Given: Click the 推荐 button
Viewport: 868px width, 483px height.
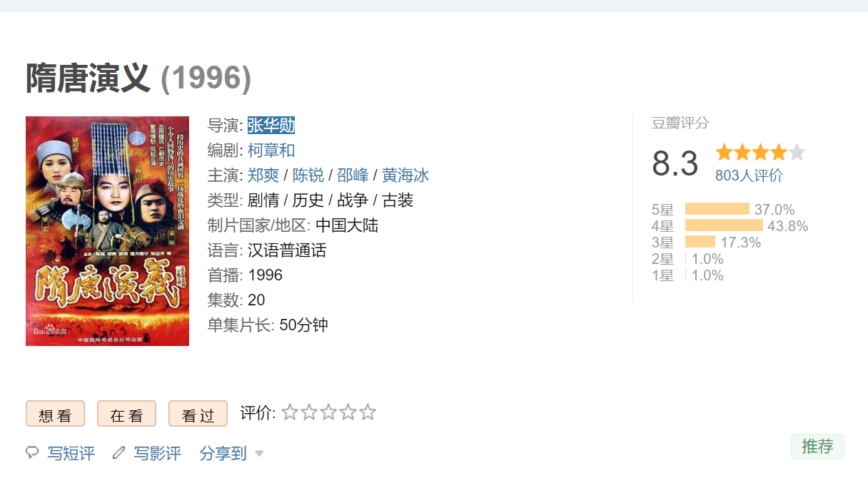Looking at the screenshot, I should pyautogui.click(x=817, y=447).
